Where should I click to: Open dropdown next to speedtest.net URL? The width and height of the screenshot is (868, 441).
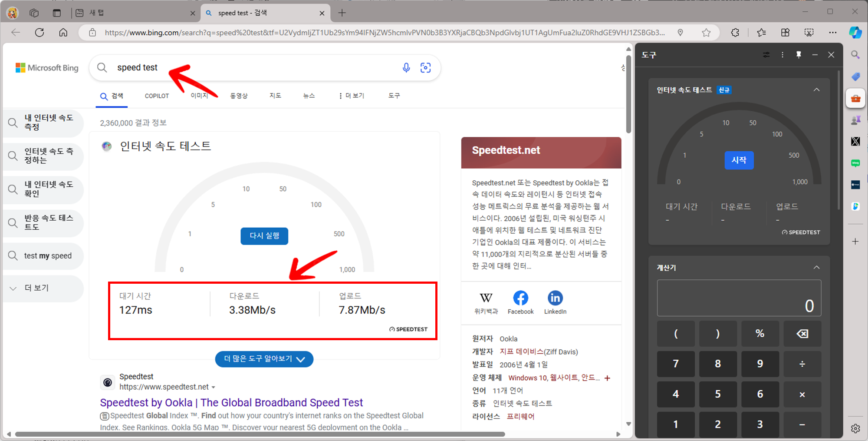coord(214,387)
